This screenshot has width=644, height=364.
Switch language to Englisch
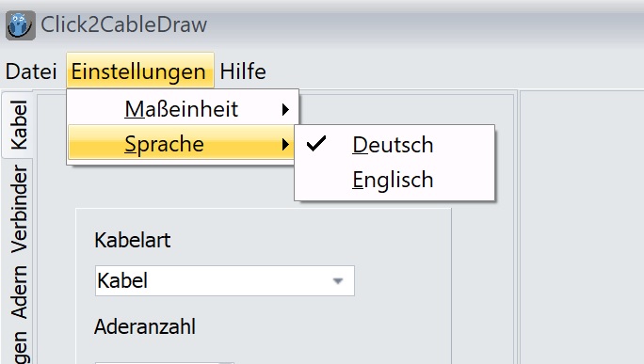point(394,180)
